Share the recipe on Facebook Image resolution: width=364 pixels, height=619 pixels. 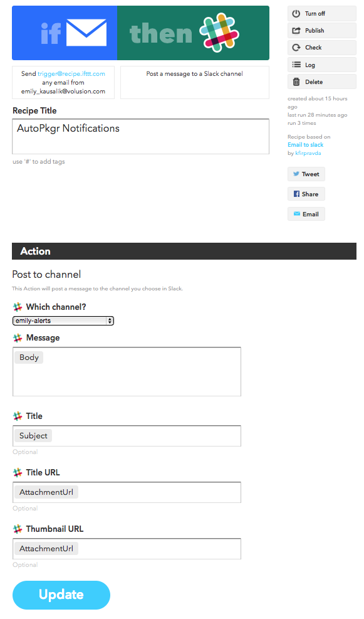pos(306,194)
